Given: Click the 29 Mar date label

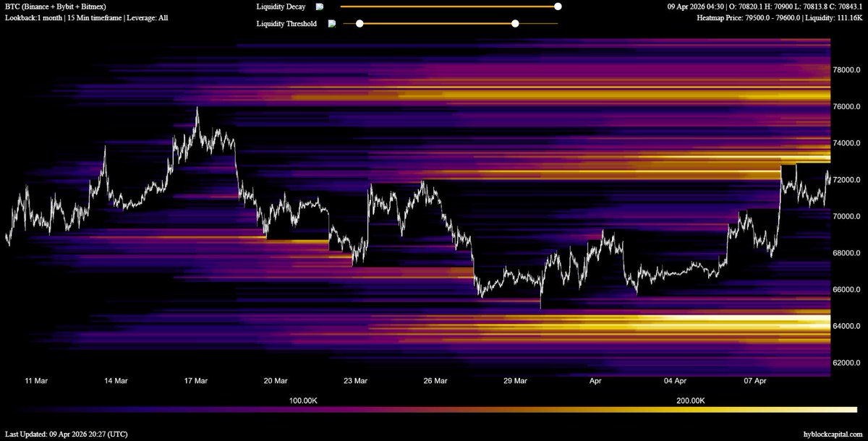Looking at the screenshot, I should tap(514, 380).
